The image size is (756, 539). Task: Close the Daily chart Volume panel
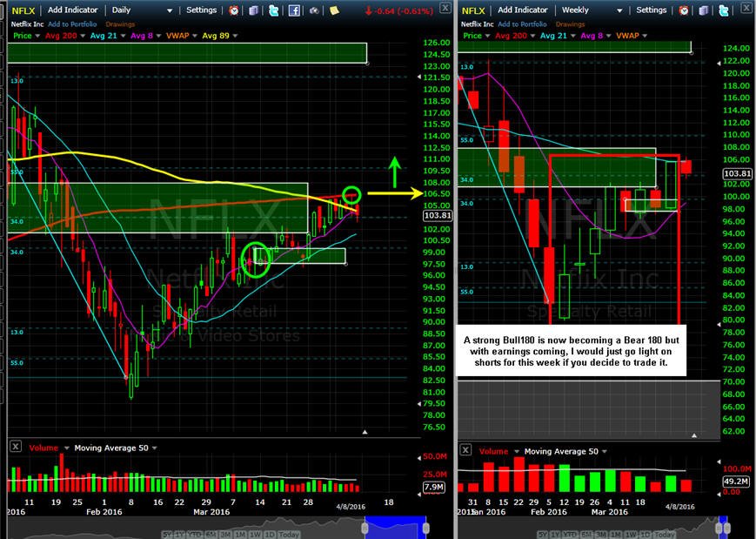(x=16, y=447)
